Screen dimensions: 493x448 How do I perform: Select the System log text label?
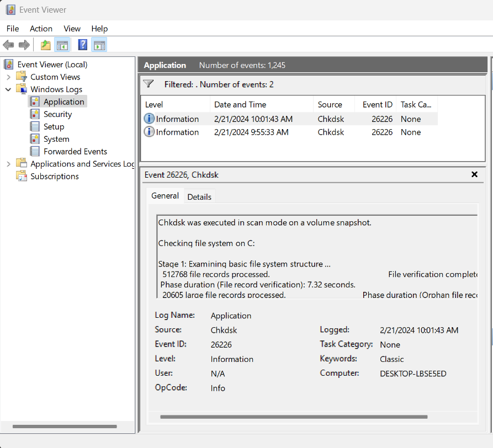[x=57, y=139]
